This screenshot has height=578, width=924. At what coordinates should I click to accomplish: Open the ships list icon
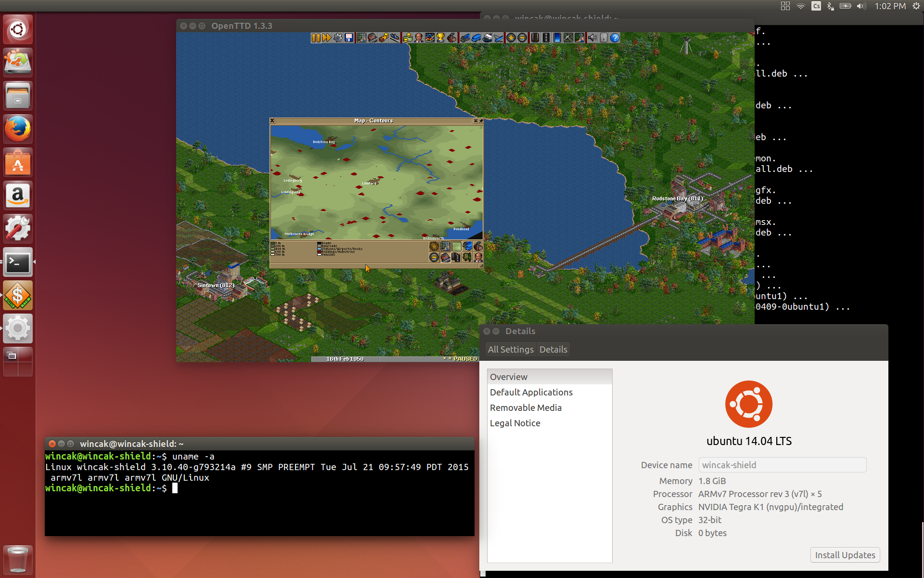pos(488,38)
